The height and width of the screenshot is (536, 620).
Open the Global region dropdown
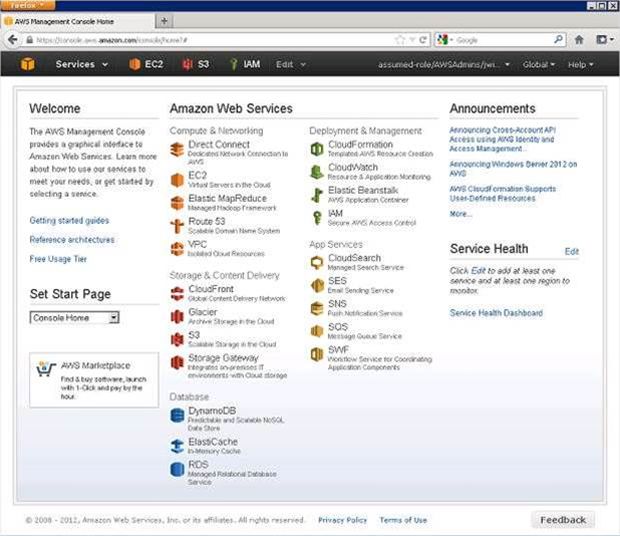tap(539, 64)
